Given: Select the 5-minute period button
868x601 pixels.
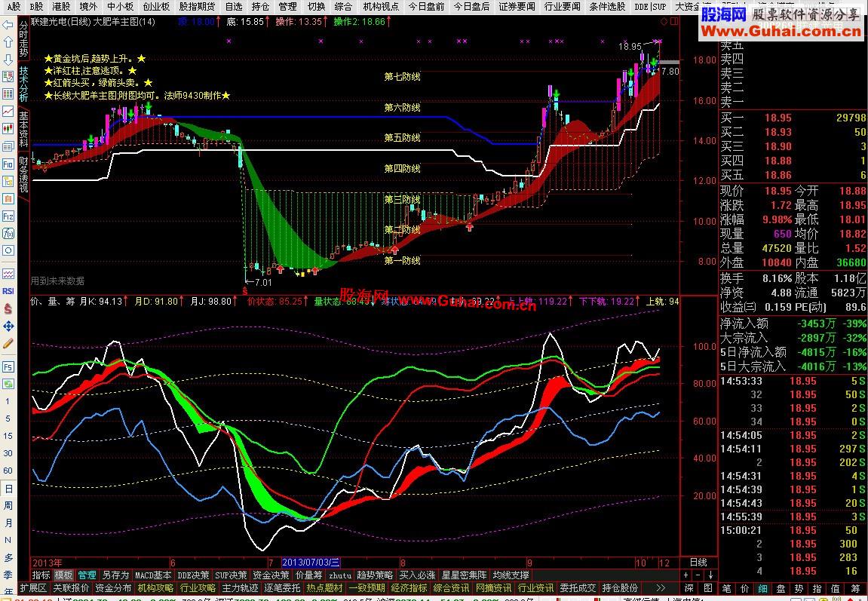Looking at the screenshot, I should pyautogui.click(x=8, y=419).
